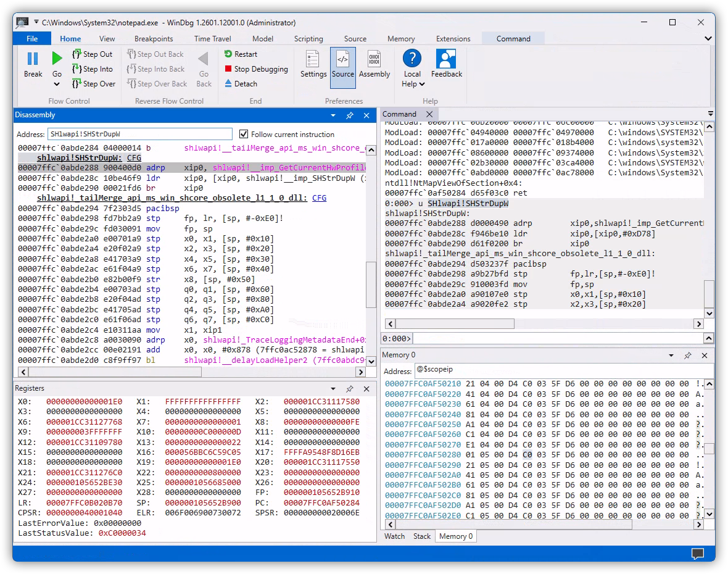Click the Step Over icon
This screenshot has width=728, height=574.
click(77, 84)
